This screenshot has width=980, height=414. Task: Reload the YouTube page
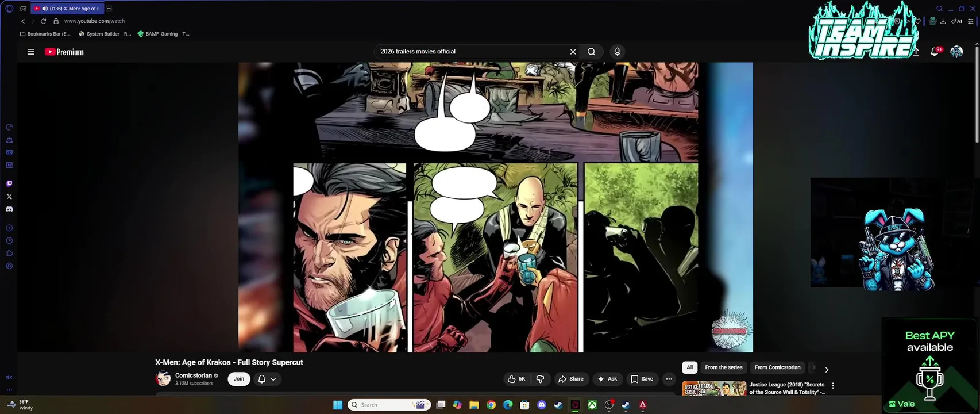[x=43, y=21]
